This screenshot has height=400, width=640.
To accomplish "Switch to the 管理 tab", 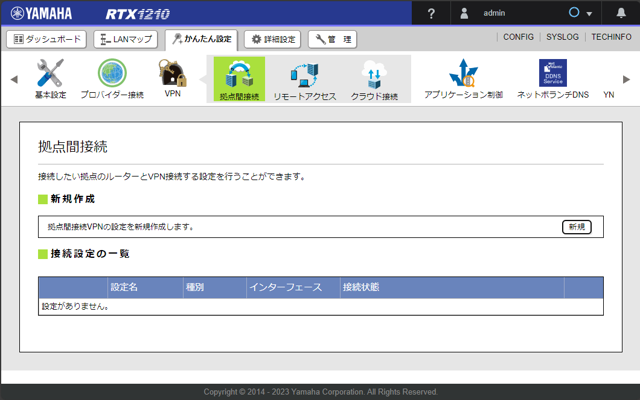I will (x=333, y=39).
